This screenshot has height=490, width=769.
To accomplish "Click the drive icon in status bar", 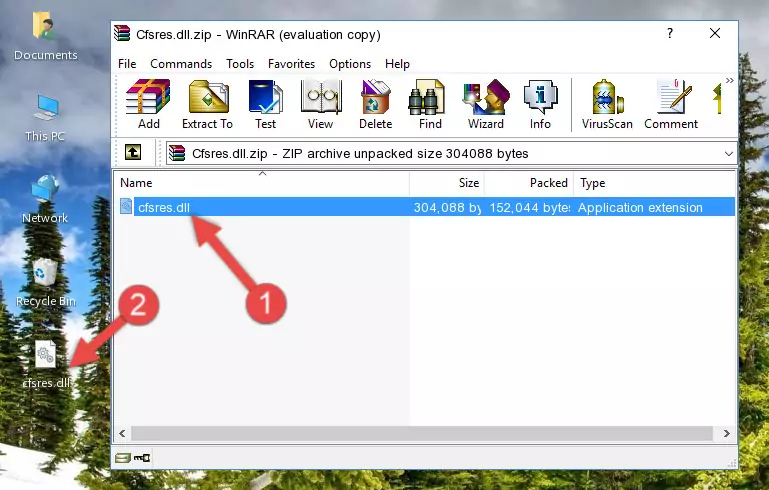I will click(123, 458).
